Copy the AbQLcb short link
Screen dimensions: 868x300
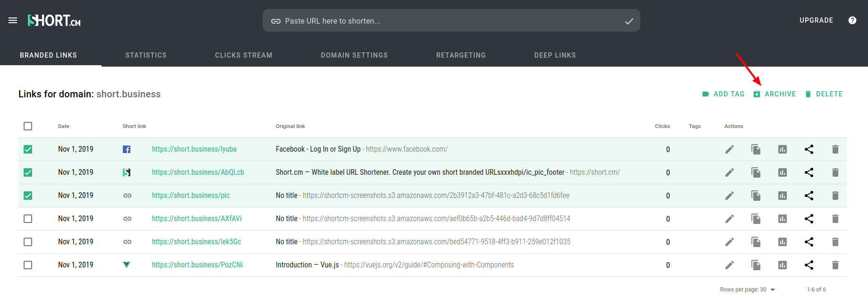click(x=756, y=172)
